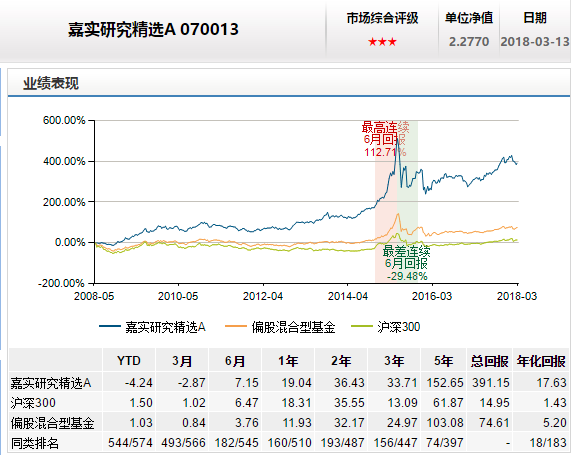Screen dimensions: 571x455
Task: Click the 600.00% y-axis label
Action: [x=64, y=120]
